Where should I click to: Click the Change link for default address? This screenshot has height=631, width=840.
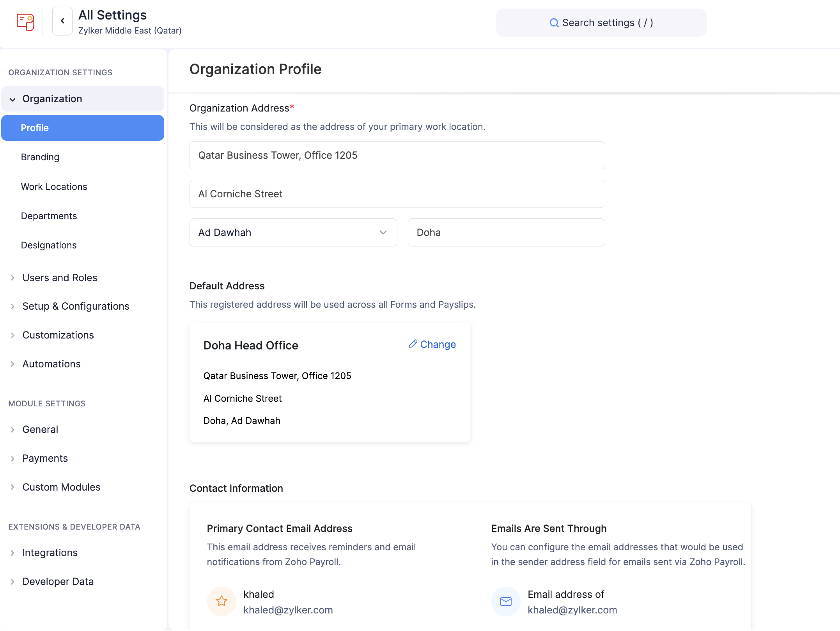[x=438, y=344]
